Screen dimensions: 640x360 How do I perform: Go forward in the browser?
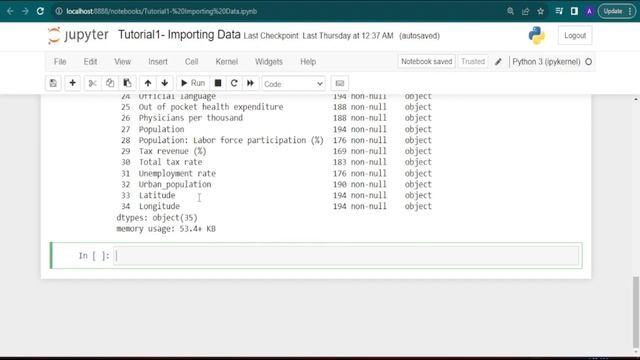(x=25, y=11)
